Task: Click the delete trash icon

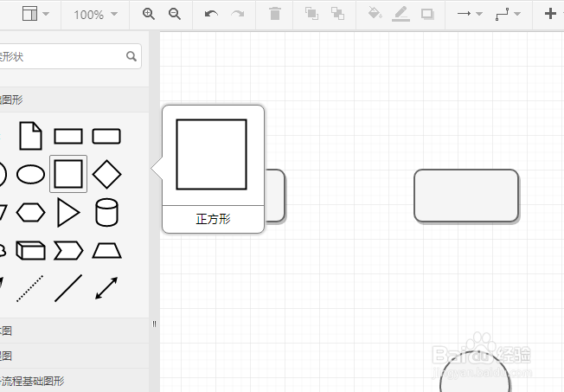Action: [x=275, y=14]
